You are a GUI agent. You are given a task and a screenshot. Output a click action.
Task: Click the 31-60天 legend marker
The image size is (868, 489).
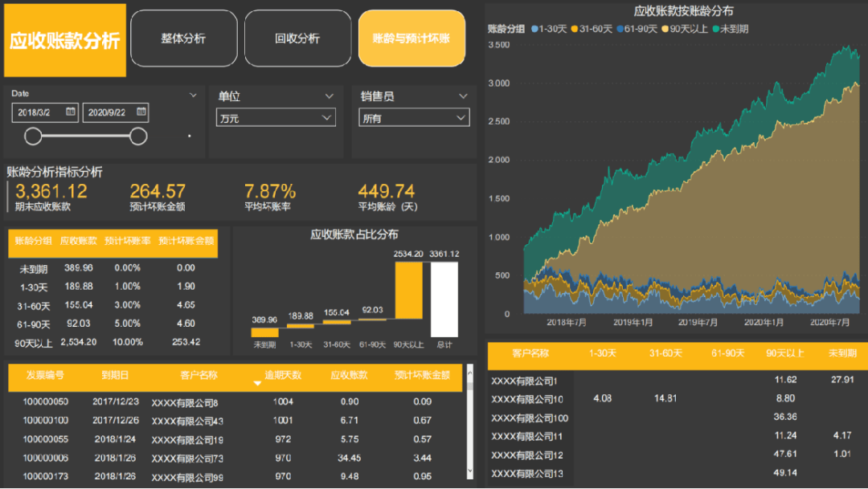[x=575, y=29]
